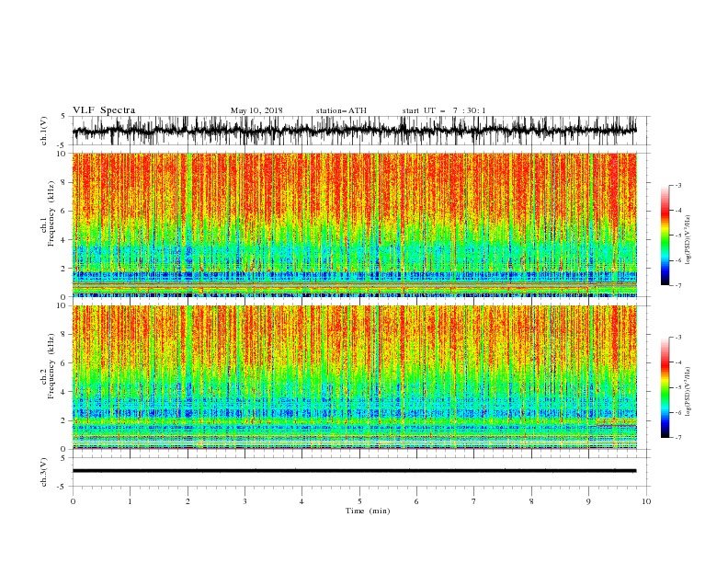Click the "6" kHz tick of the ch.2 spectrogram
This screenshot has width=728, height=563.
64,362
